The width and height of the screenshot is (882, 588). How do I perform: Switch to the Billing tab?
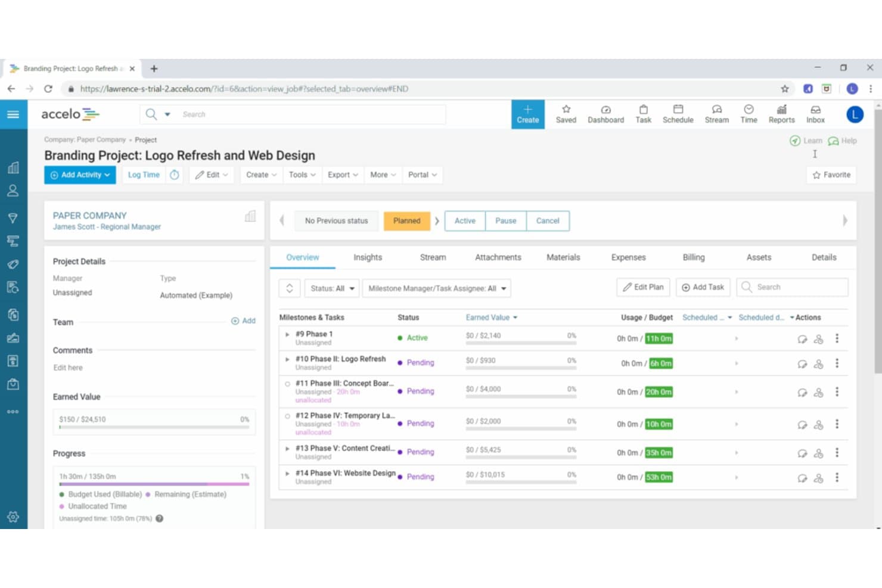[x=693, y=257]
